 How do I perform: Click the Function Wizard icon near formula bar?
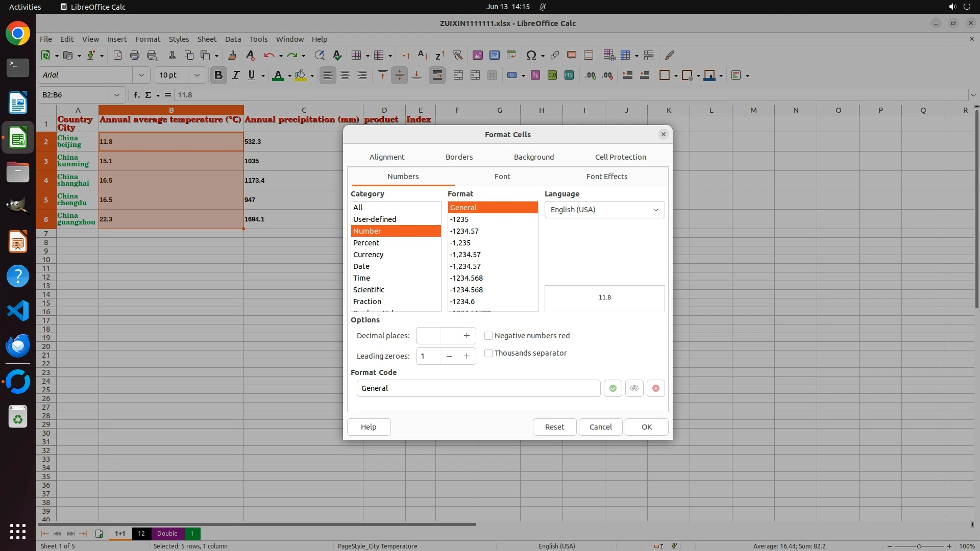pos(136,95)
